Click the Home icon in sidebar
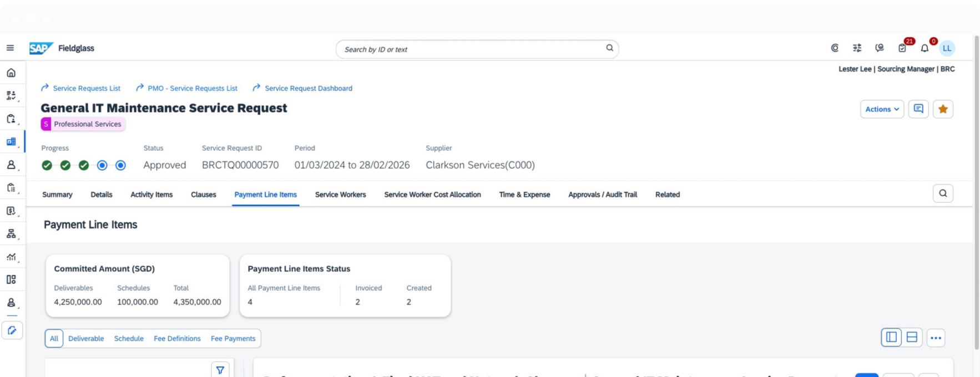Screen dimensions: 980x377 click(x=11, y=73)
